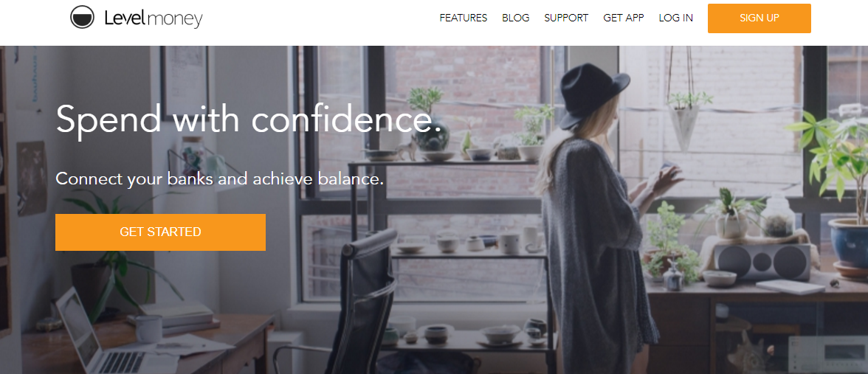Open the FEATURES page
Screen dimensions: 868x374
[x=464, y=18]
